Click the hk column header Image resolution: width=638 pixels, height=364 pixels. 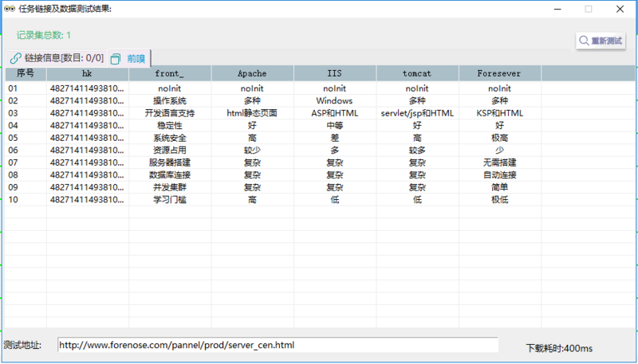88,73
